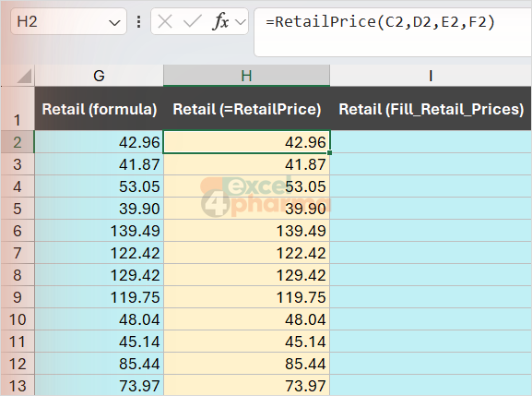The image size is (532, 396).
Task: Click the 'Retail (Fill_Retail_Prices)' header cell
Action: (x=431, y=108)
